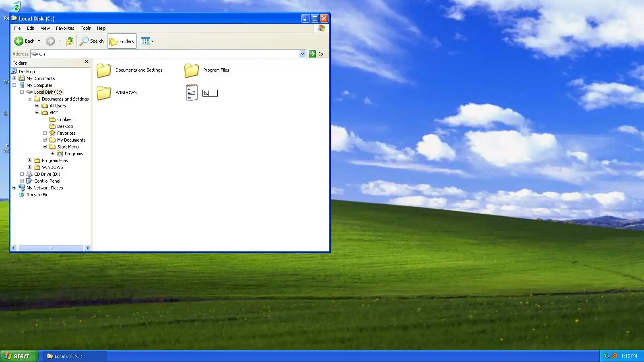
Task: Click the green Back arrow button
Action: tap(19, 41)
